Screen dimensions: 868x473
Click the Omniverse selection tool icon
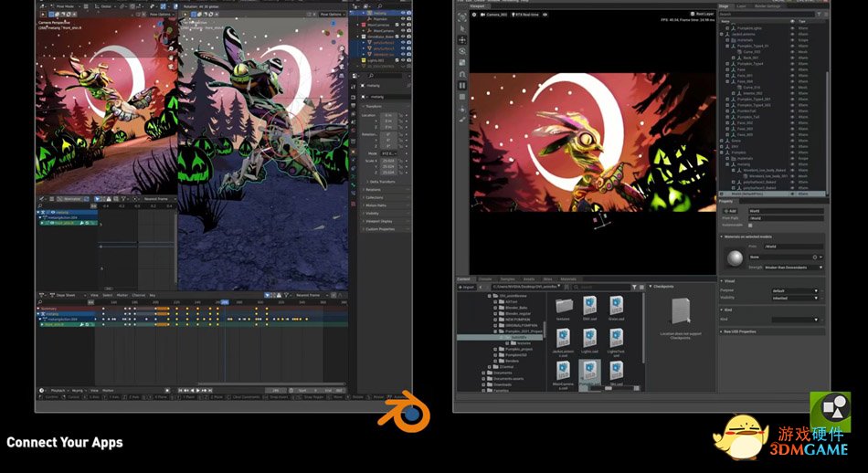pyautogui.click(x=462, y=29)
